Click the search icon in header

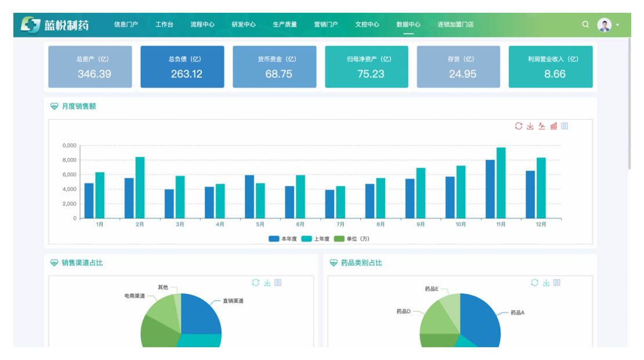[x=585, y=24]
